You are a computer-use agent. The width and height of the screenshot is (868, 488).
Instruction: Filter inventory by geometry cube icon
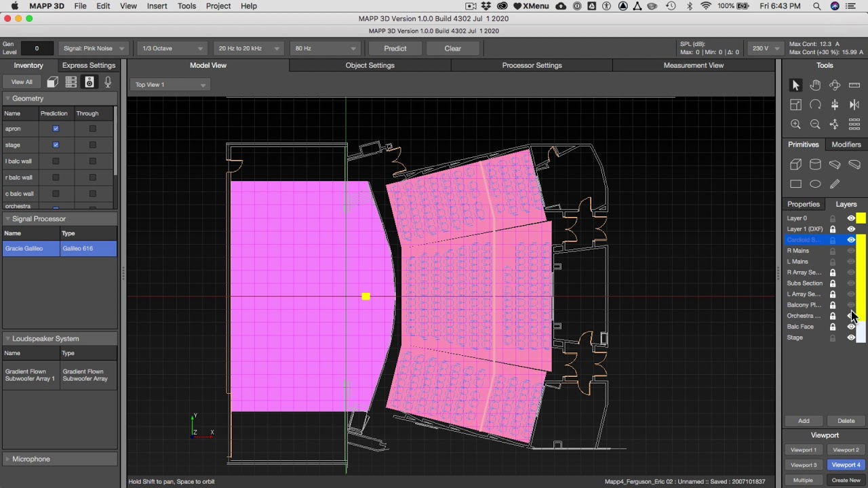coord(52,82)
